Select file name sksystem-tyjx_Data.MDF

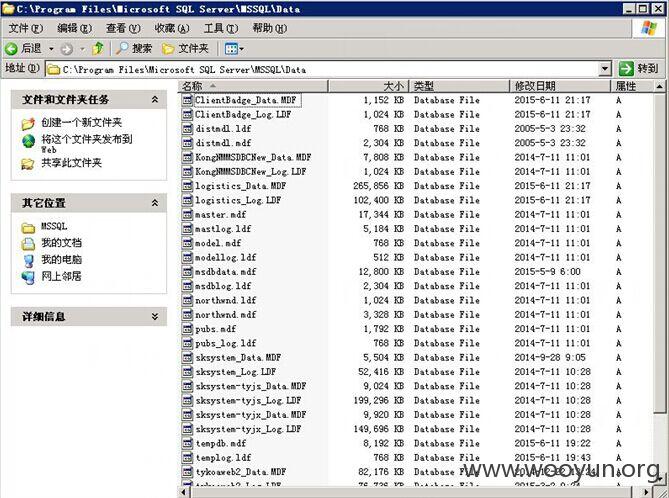pyautogui.click(x=251, y=415)
